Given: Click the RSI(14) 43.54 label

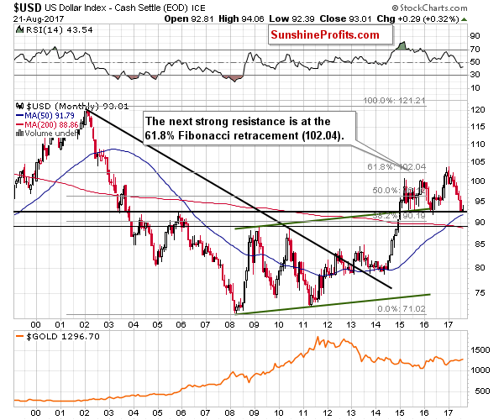Looking at the screenshot, I should (x=59, y=30).
